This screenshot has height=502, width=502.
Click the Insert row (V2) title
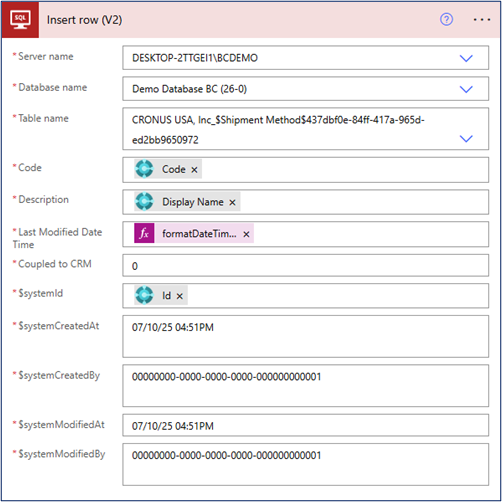84,20
